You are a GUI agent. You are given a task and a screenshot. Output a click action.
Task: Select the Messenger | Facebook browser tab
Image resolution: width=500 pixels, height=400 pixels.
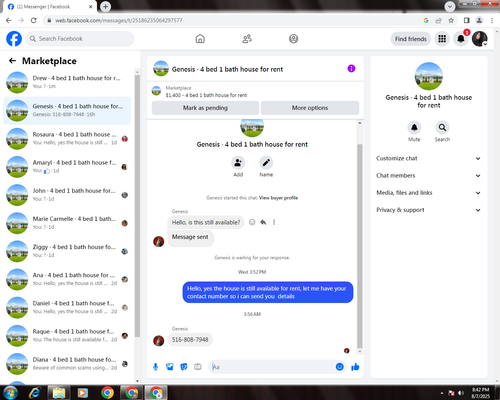point(50,7)
